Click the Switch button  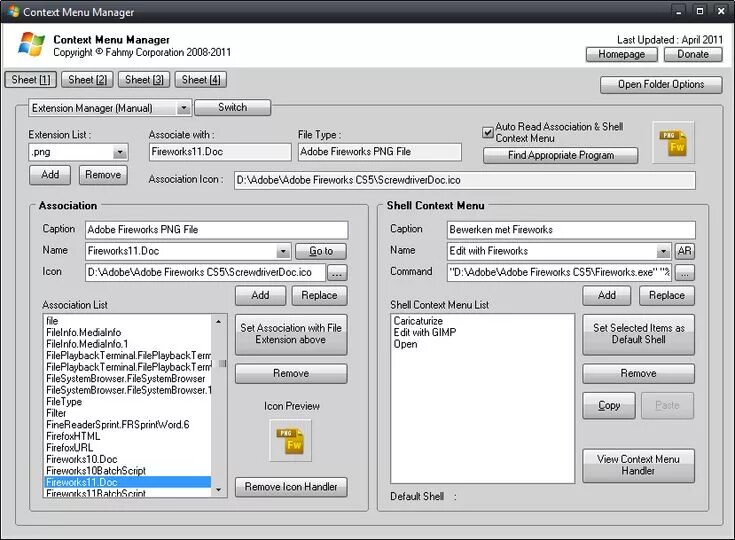(232, 107)
